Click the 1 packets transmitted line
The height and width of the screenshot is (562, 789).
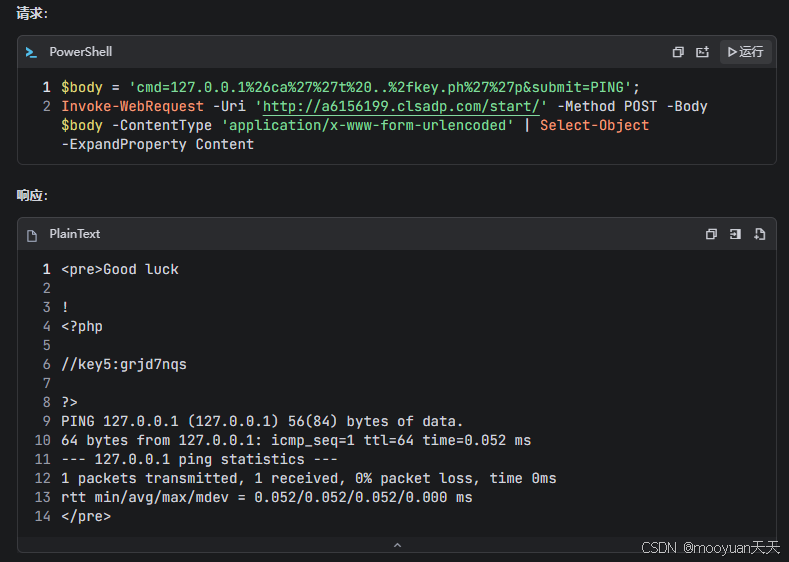pyautogui.click(x=308, y=478)
